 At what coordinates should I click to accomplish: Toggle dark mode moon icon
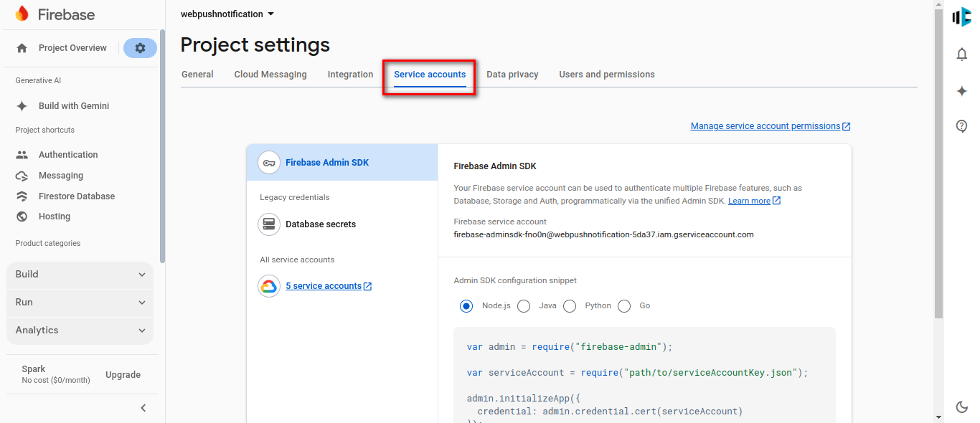[962, 407]
